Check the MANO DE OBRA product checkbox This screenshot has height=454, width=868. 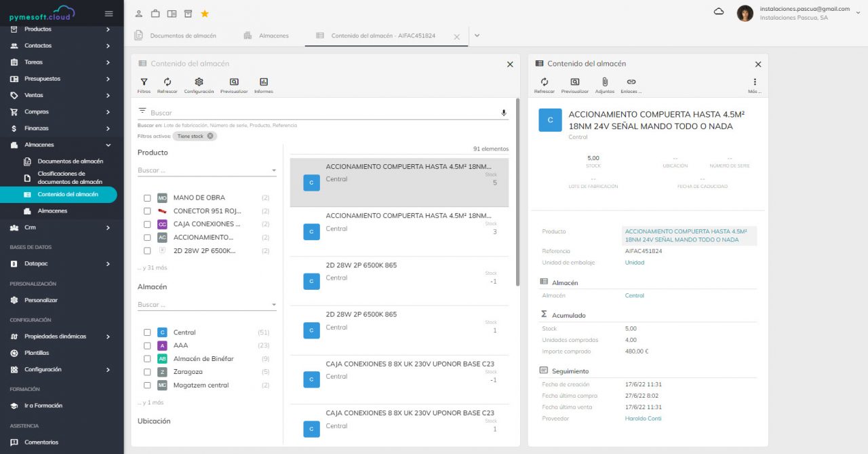(x=147, y=198)
